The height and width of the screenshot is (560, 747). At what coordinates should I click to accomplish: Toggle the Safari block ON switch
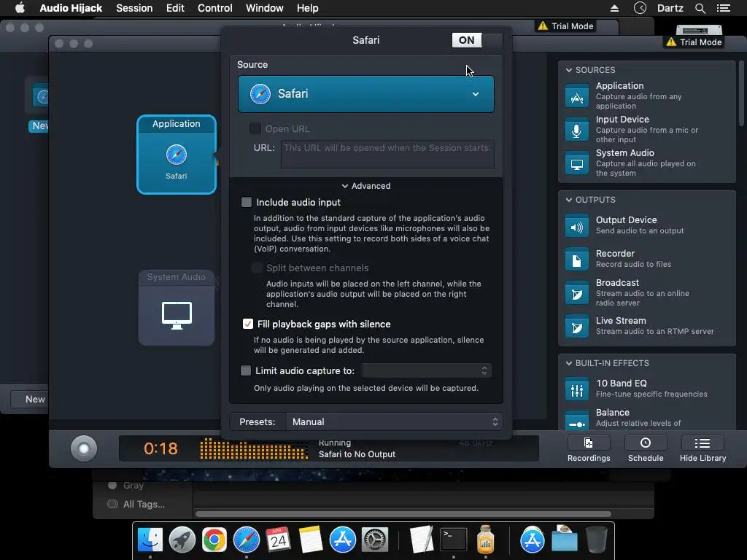point(477,40)
